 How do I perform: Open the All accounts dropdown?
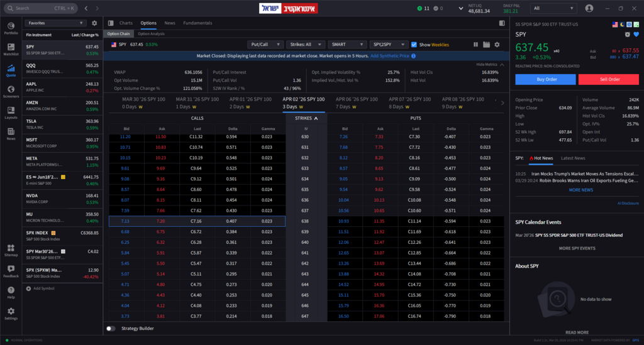(553, 8)
